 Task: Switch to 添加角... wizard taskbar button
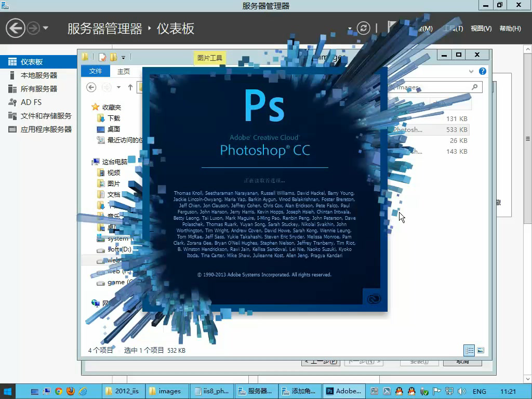[300, 391]
